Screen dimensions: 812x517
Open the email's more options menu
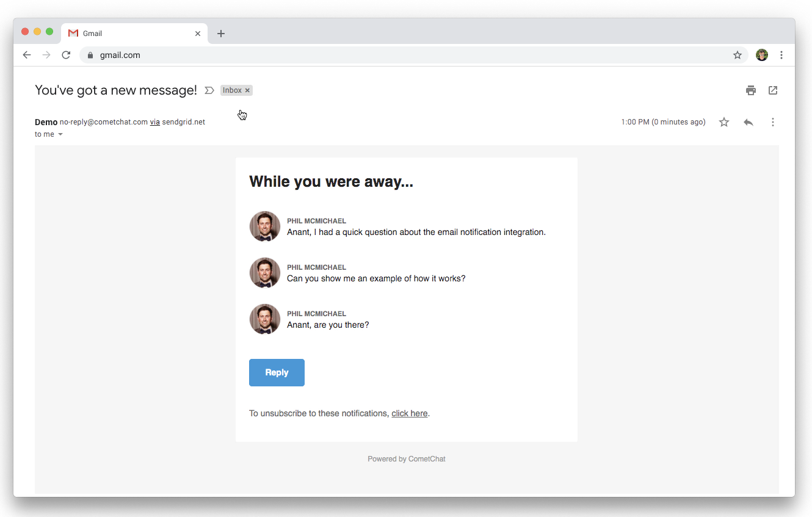click(x=773, y=122)
